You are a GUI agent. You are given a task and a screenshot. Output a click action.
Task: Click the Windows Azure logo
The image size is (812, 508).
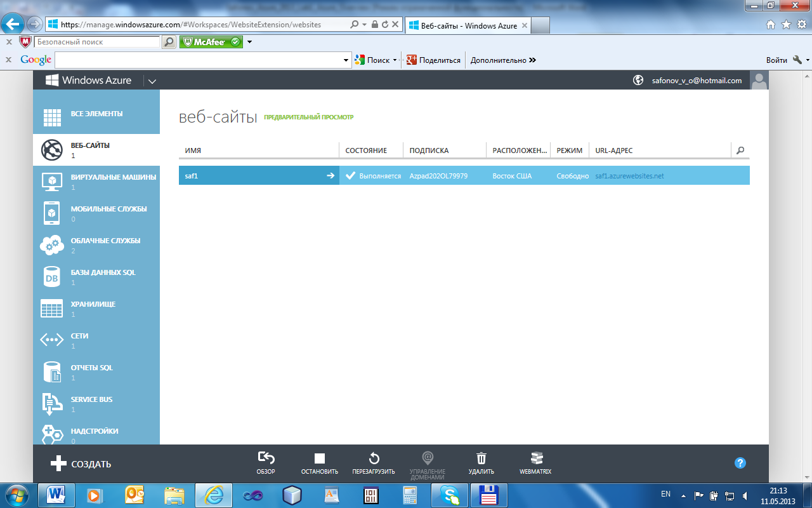88,81
